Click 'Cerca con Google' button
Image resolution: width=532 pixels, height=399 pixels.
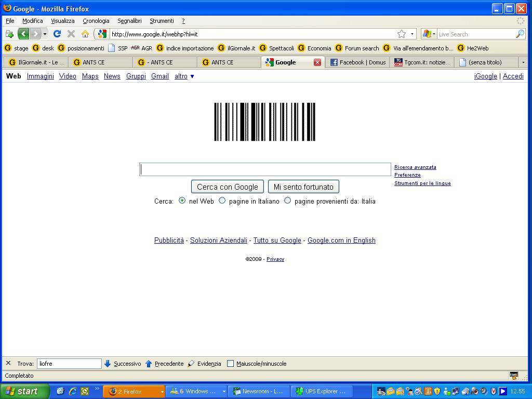click(x=228, y=187)
